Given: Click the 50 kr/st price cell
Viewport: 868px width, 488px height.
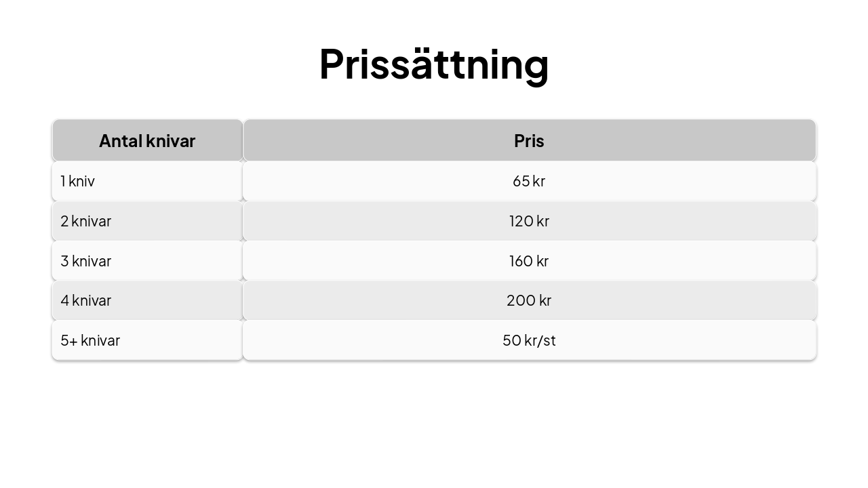Looking at the screenshot, I should (x=529, y=340).
